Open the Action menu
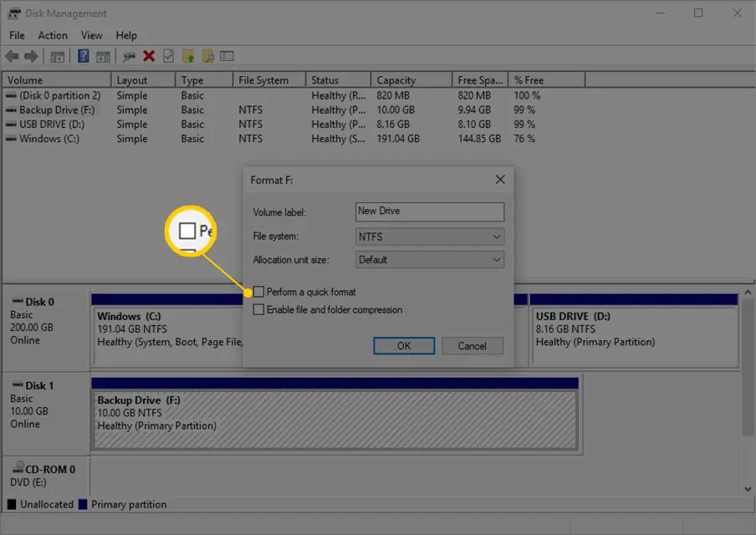Image resolution: width=756 pixels, height=535 pixels. 53,35
